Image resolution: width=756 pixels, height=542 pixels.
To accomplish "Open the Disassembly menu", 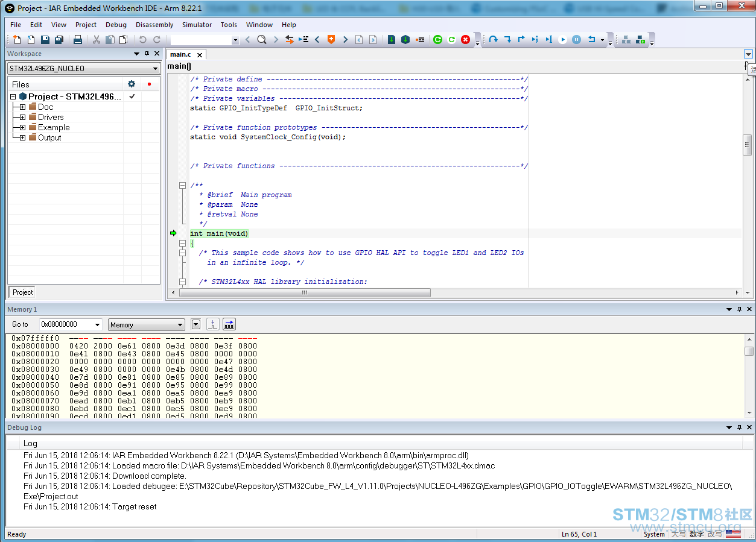I will pyautogui.click(x=154, y=25).
